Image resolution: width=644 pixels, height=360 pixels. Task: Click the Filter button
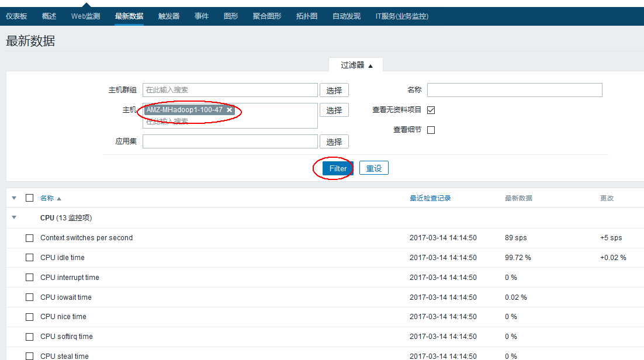tap(338, 168)
